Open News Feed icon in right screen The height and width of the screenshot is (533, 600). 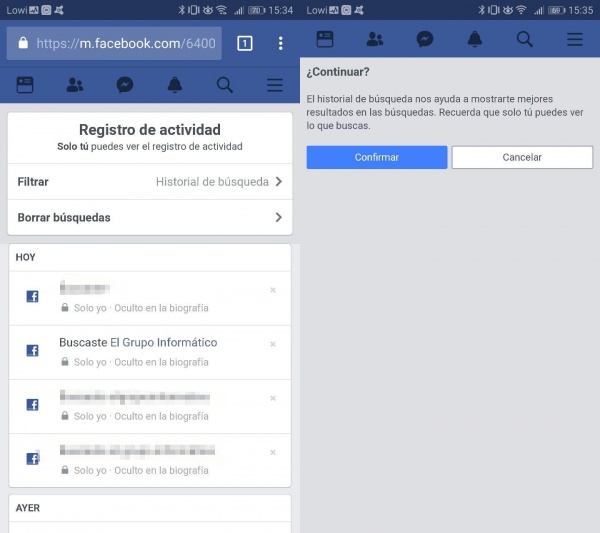point(325,39)
